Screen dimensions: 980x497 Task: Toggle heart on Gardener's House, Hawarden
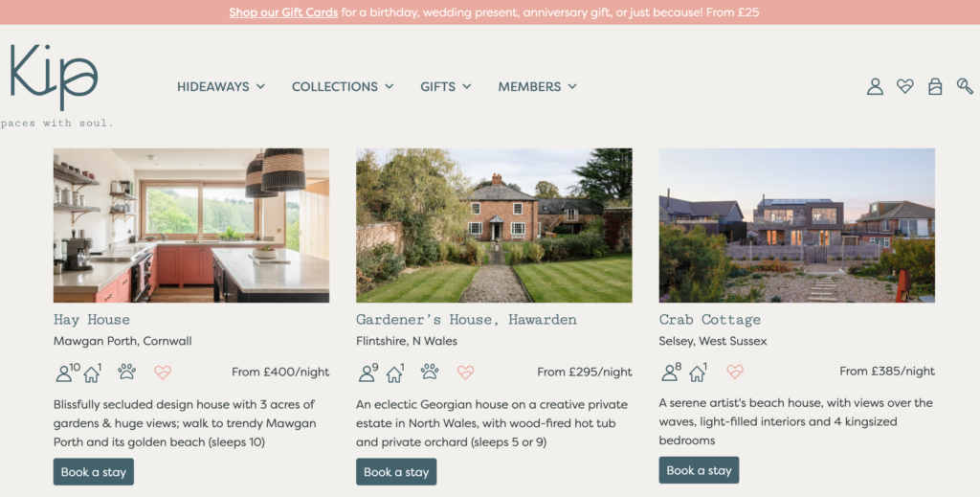(465, 372)
